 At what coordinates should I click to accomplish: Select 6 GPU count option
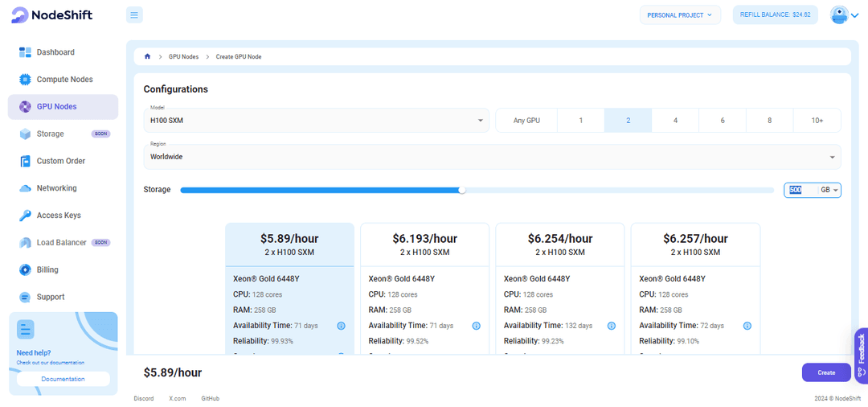coord(723,120)
